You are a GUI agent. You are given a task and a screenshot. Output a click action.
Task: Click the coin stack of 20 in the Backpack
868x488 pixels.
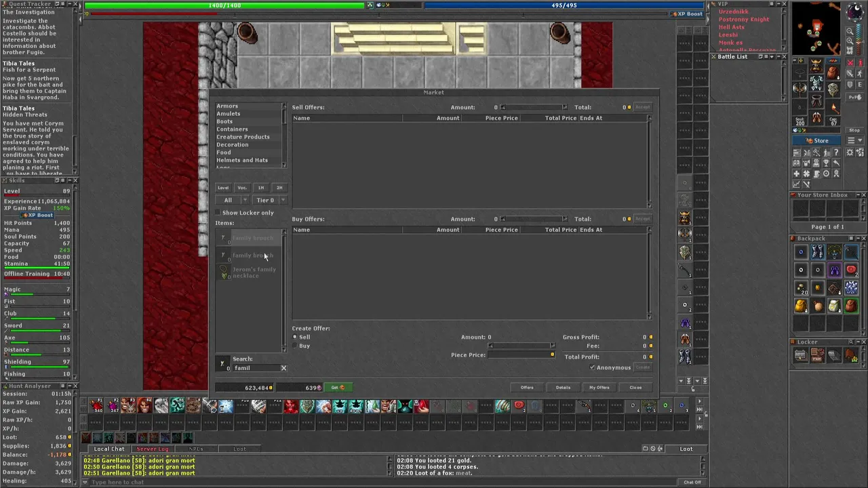[x=802, y=287]
